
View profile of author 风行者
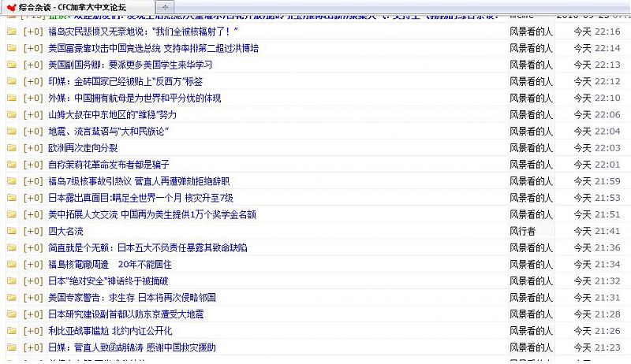click(x=521, y=231)
